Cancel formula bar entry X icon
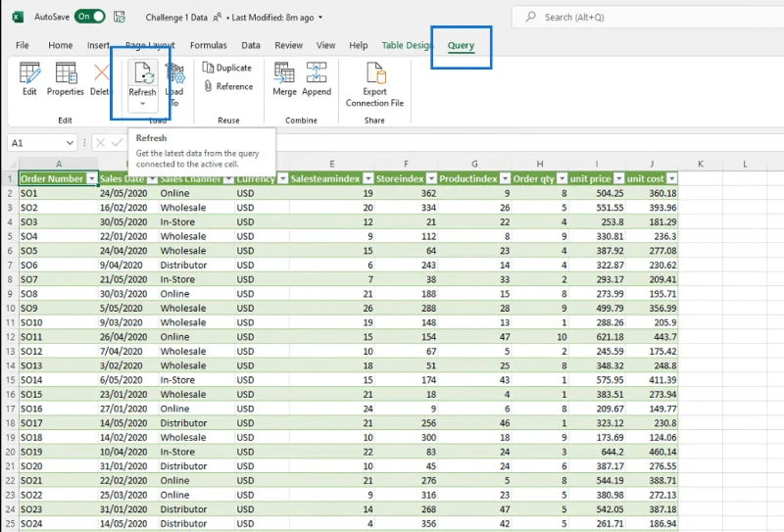Image resolution: width=784 pixels, height=532 pixels. tap(101, 143)
